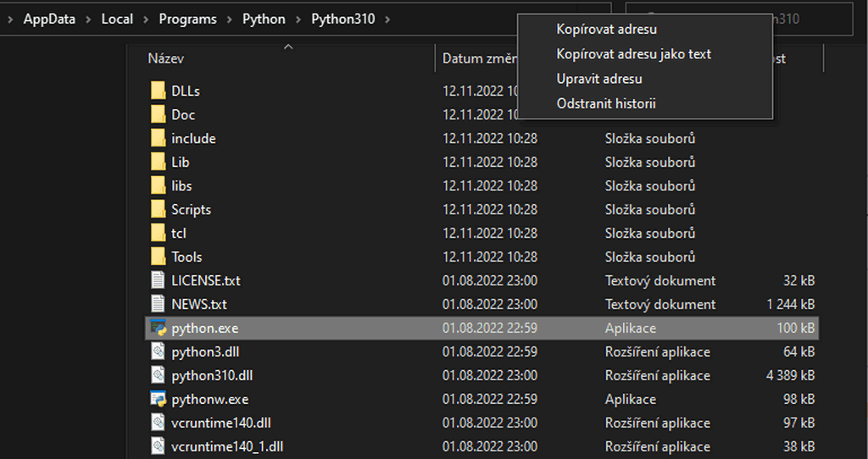Click Textový dokument type for LICENSE.txt
The width and height of the screenshot is (868, 459).
[660, 280]
